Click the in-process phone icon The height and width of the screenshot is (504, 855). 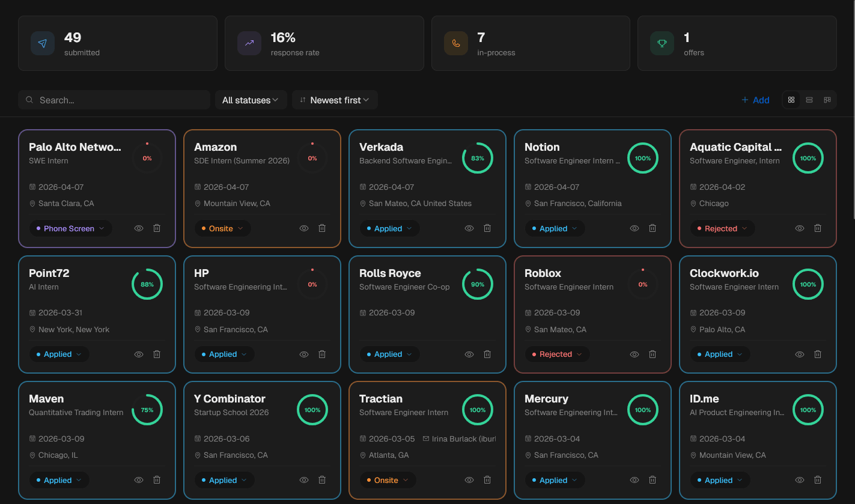(x=456, y=43)
